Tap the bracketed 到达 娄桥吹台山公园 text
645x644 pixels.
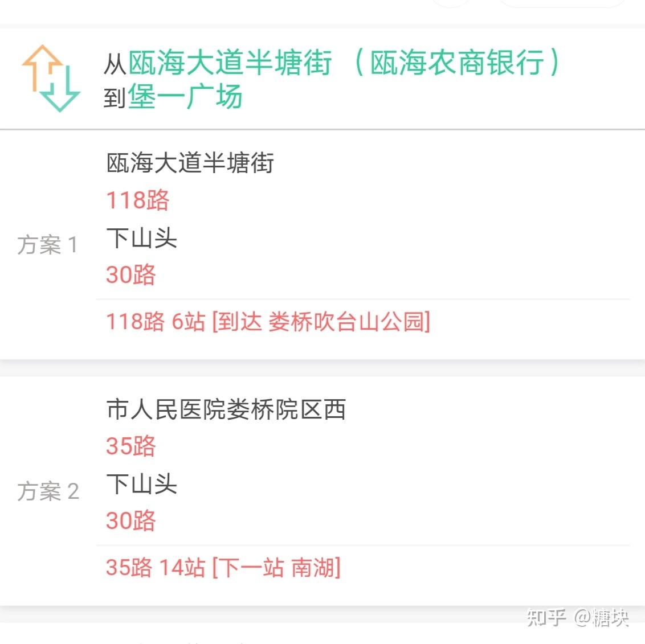pyautogui.click(x=321, y=322)
